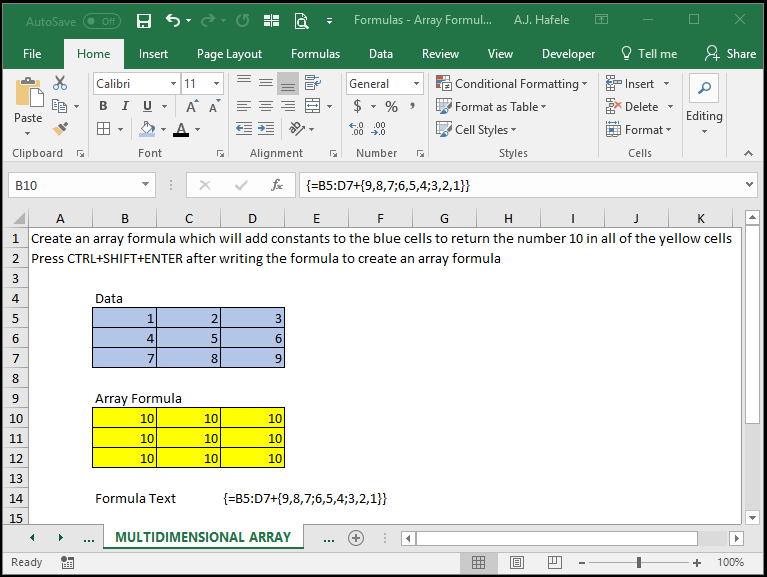Zoom in with plus button

[697, 563]
